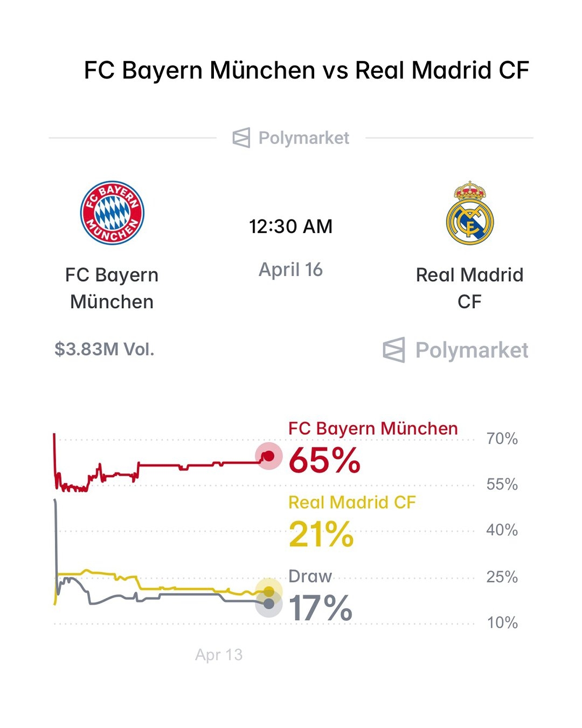The height and width of the screenshot is (728, 582).
Task: Select the red Bayern chart endpoint dot
Action: (268, 457)
